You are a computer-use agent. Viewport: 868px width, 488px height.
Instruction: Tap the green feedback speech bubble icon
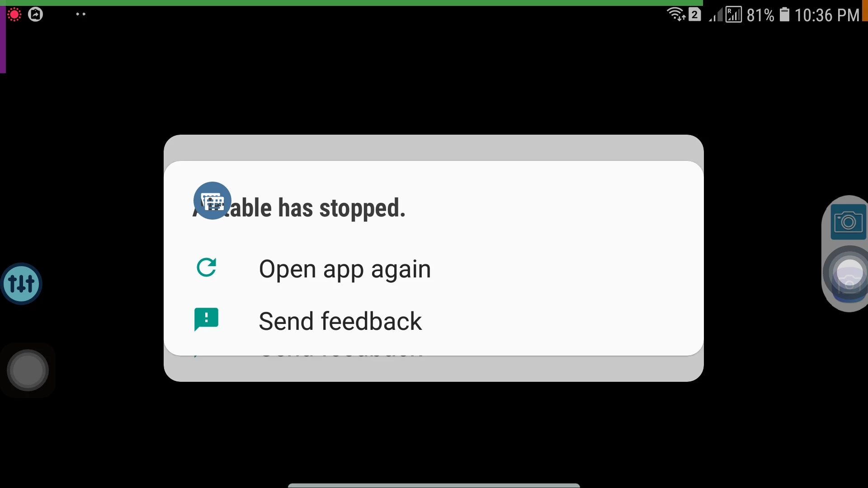click(207, 319)
